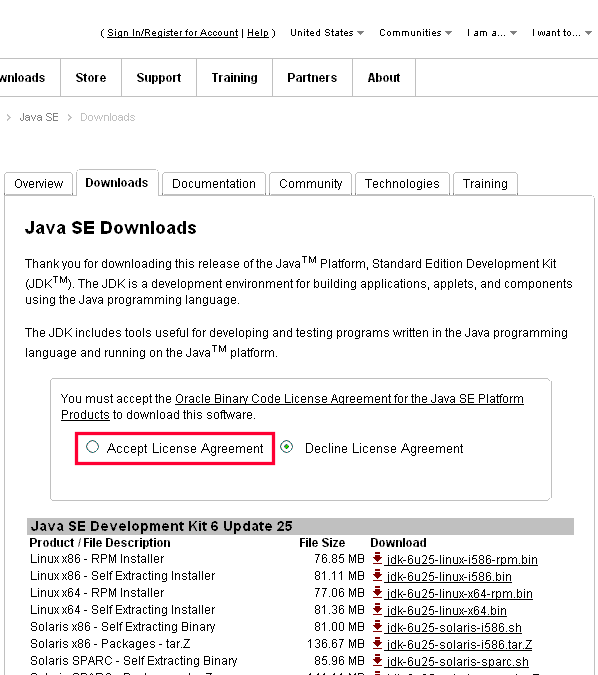Click the Downloads breadcrumb
The image size is (598, 675).
point(108,117)
